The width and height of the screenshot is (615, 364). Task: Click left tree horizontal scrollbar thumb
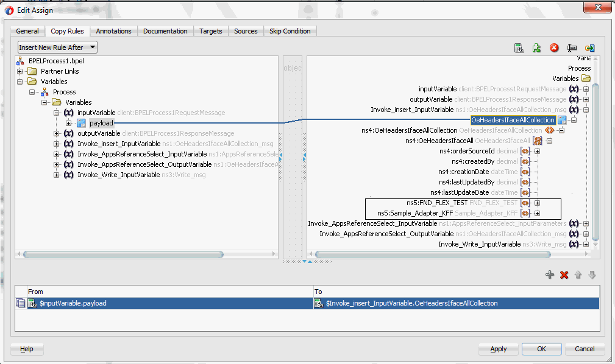[x=123, y=254]
